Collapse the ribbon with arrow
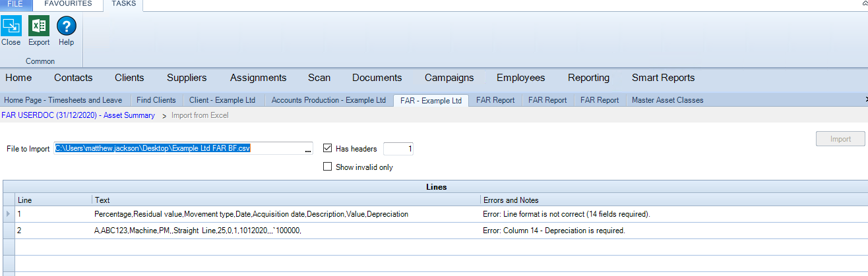Viewport: 868px width, 276px height. (864, 4)
